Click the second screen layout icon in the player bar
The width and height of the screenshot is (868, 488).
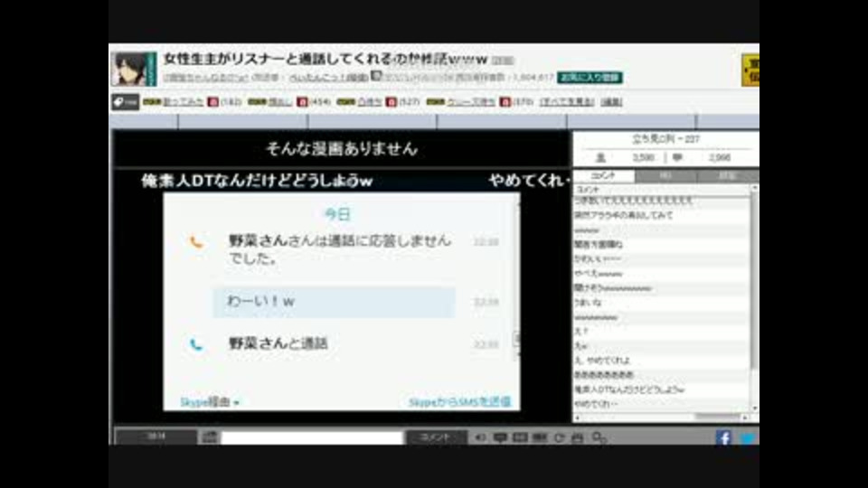540,437
